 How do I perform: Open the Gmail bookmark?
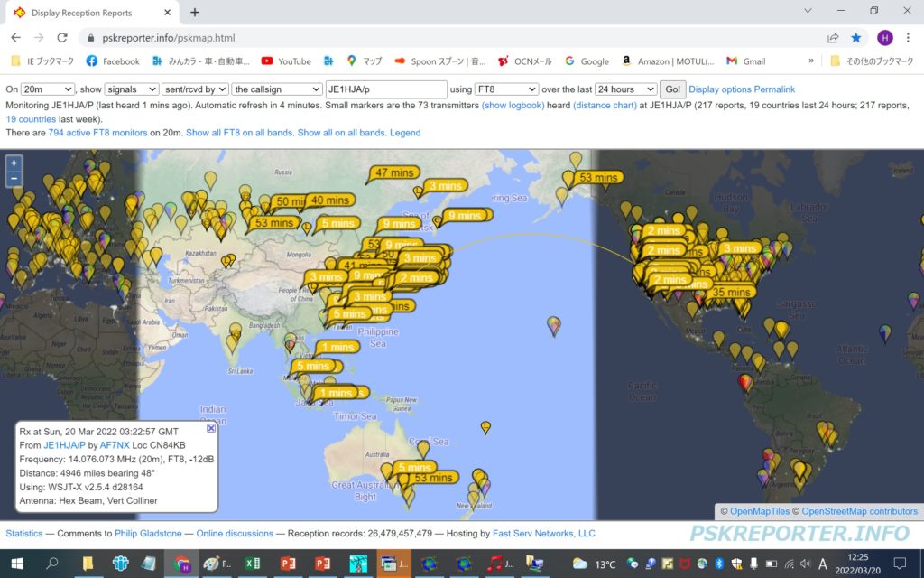coord(745,61)
